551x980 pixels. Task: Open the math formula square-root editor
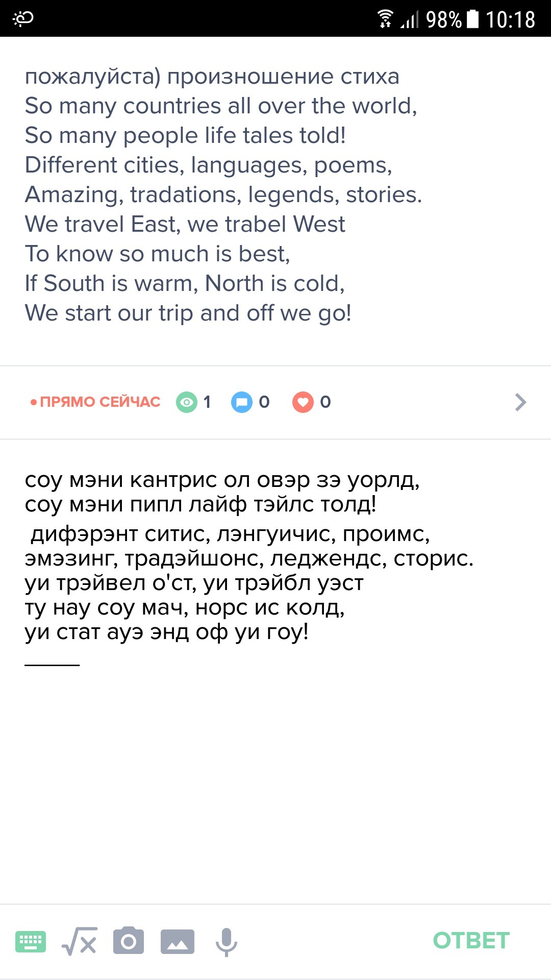(80, 941)
